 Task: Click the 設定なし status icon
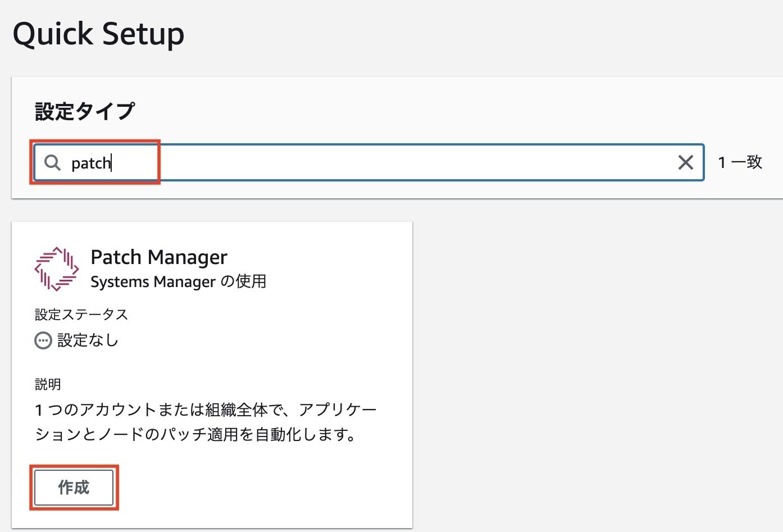point(43,340)
